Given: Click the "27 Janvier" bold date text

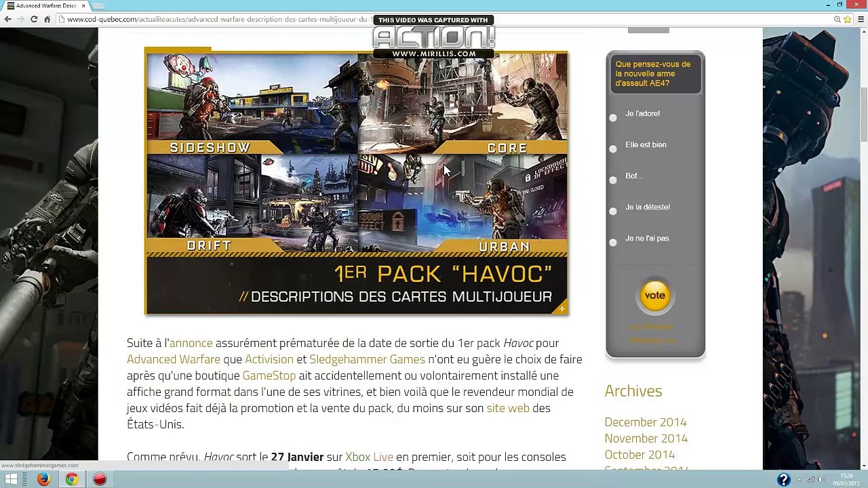Looking at the screenshot, I should (297, 457).
